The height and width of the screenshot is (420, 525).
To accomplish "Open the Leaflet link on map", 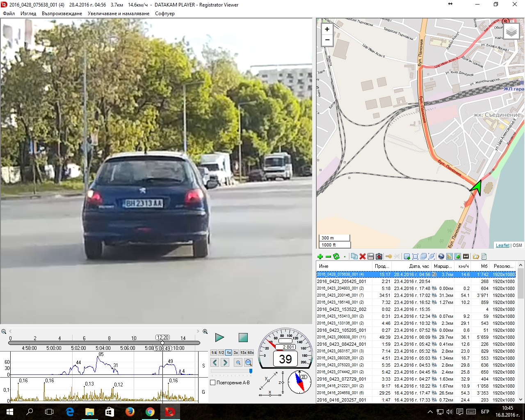I will (x=502, y=245).
